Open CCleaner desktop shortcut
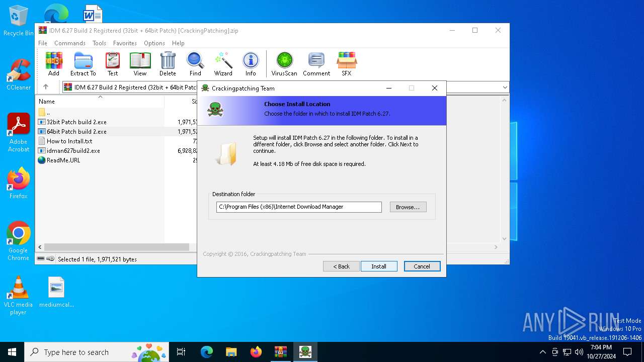 pyautogui.click(x=19, y=74)
